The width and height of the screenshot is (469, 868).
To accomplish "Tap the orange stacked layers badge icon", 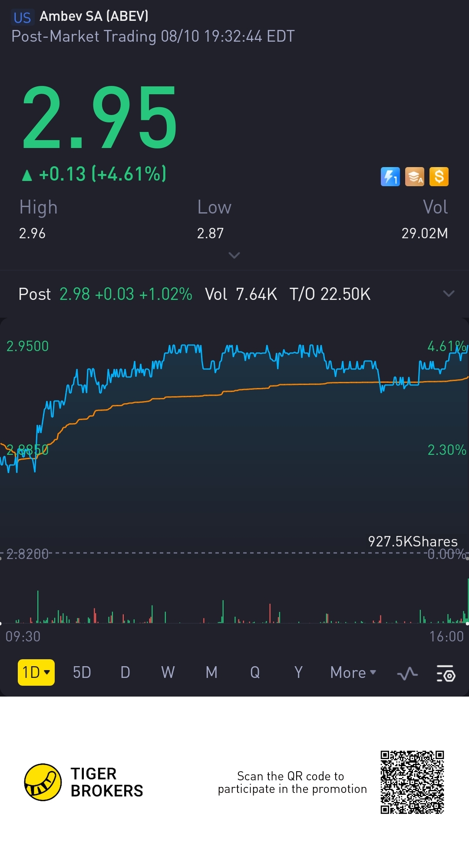I will (415, 177).
